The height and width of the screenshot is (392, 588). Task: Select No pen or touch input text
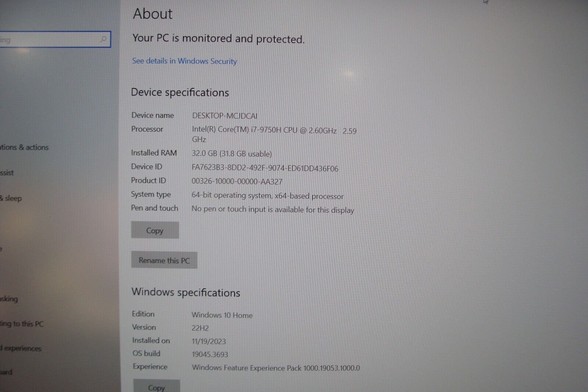point(273,210)
